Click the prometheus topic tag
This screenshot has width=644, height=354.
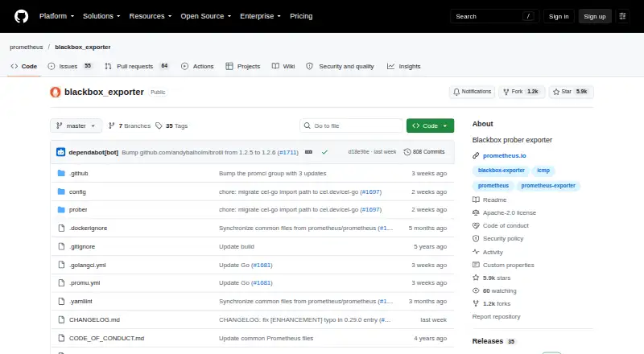pos(493,186)
